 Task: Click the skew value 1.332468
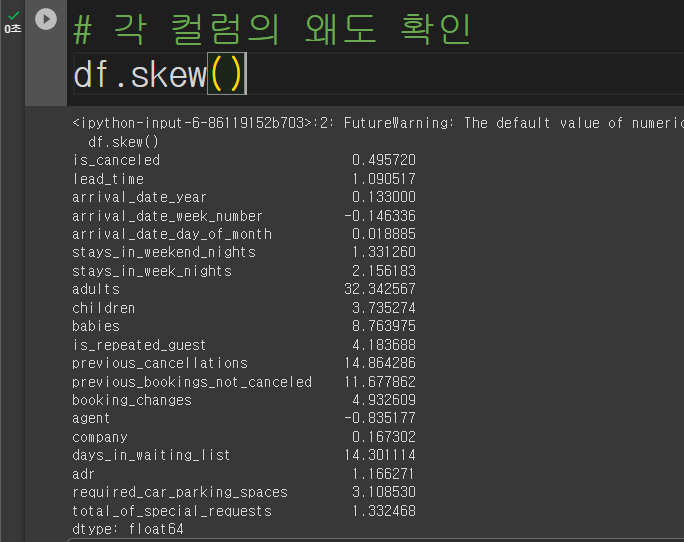point(384,511)
